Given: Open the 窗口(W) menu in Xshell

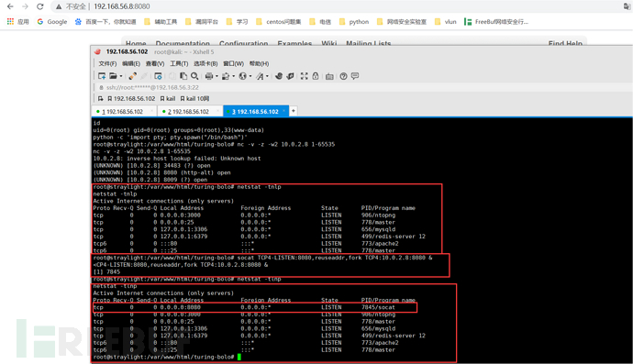Looking at the screenshot, I should pos(233,64).
